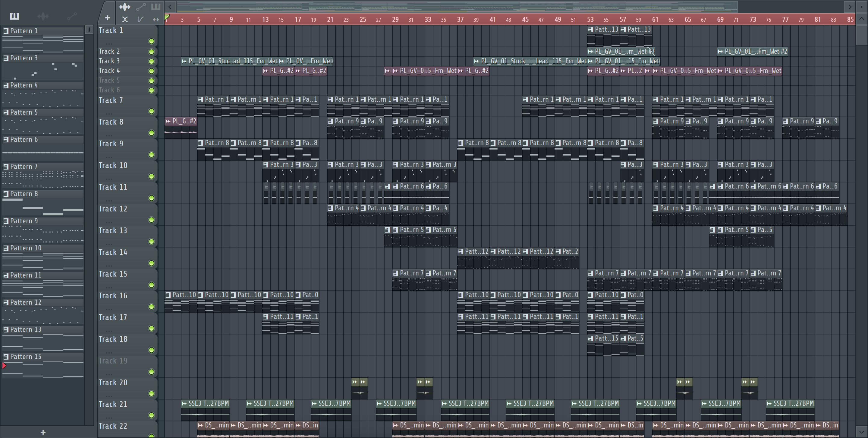The image size is (868, 438).
Task: Select the Track 2 header
Action: [127, 51]
